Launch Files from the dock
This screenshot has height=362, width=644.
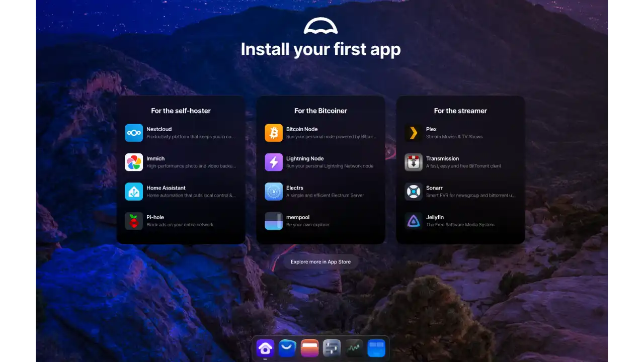tap(309, 348)
